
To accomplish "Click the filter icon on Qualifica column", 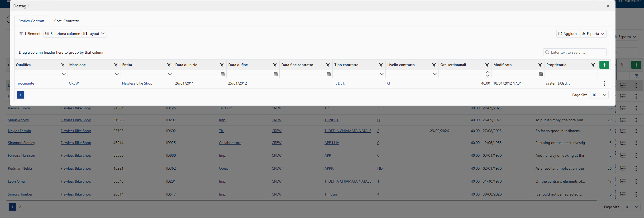I will click(x=63, y=65).
